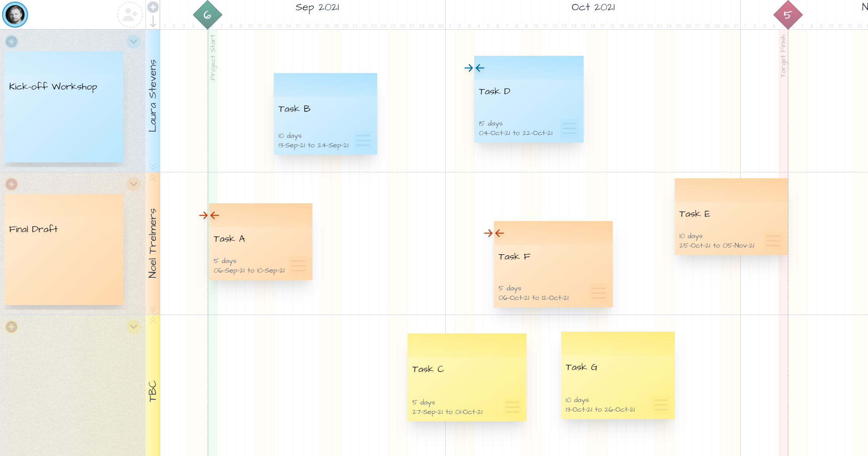The image size is (868, 456).
Task: Click your profile avatar
Action: tap(15, 14)
